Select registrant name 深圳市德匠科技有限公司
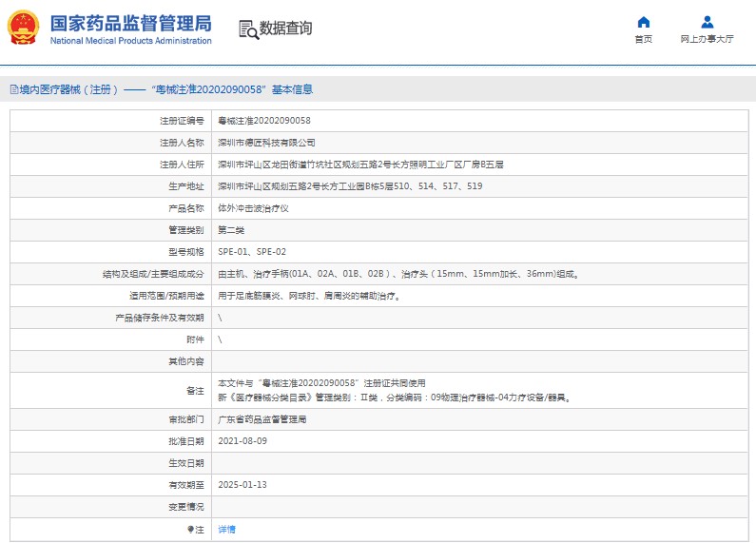 coord(266,143)
